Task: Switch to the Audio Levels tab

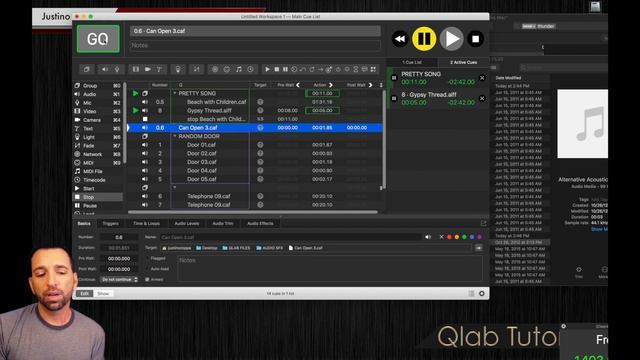Action: pos(187,224)
